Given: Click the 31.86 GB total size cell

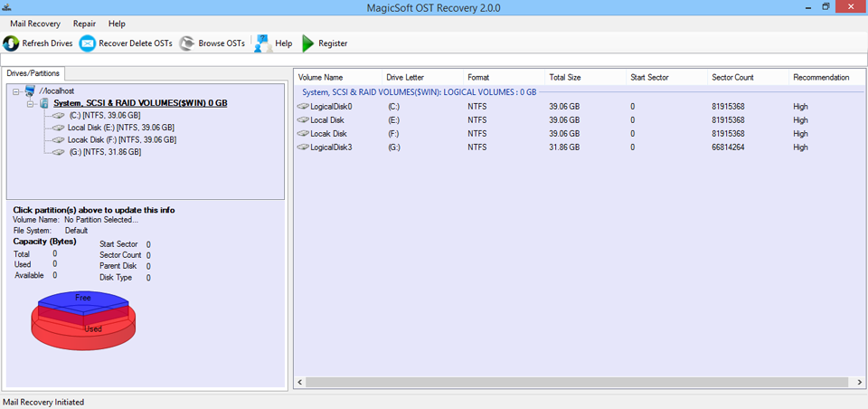Looking at the screenshot, I should [564, 147].
